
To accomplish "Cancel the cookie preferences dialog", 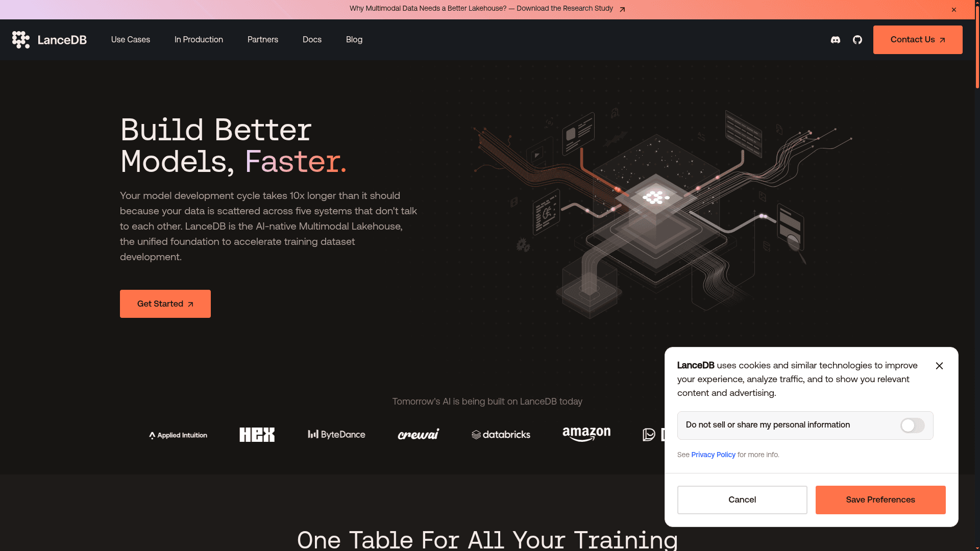I will coord(742,500).
